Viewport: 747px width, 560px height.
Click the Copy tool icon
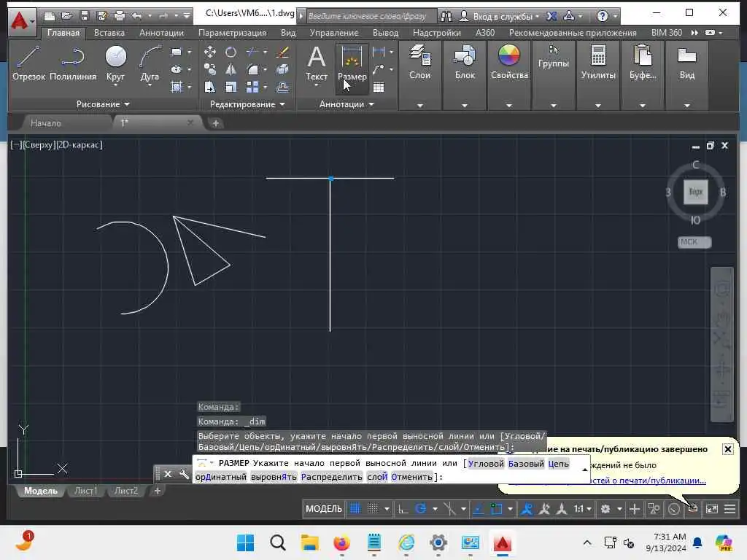coord(209,69)
